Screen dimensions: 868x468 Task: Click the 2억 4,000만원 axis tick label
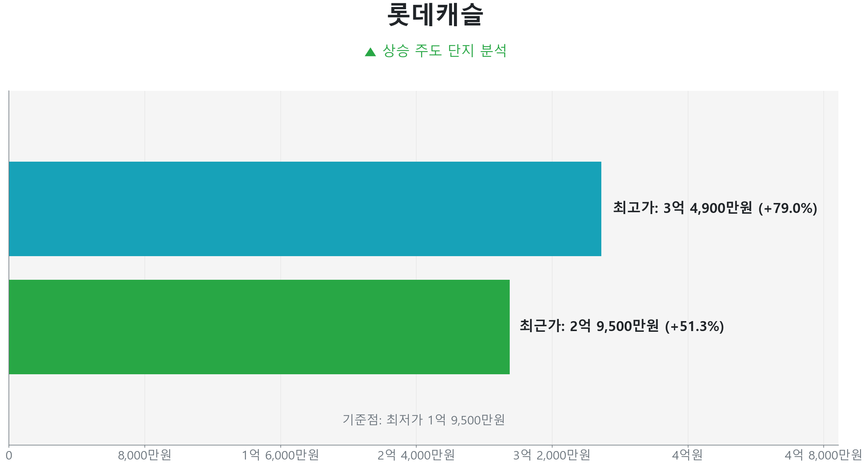(416, 455)
